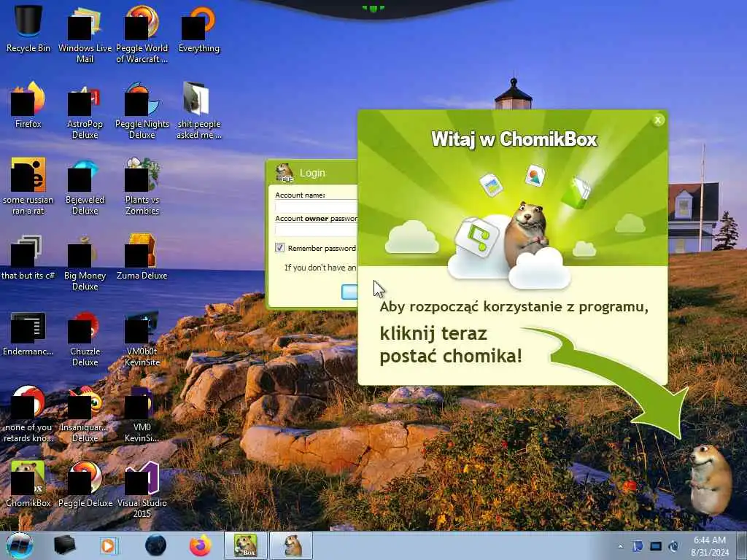Click the power tray icon

tap(673, 546)
